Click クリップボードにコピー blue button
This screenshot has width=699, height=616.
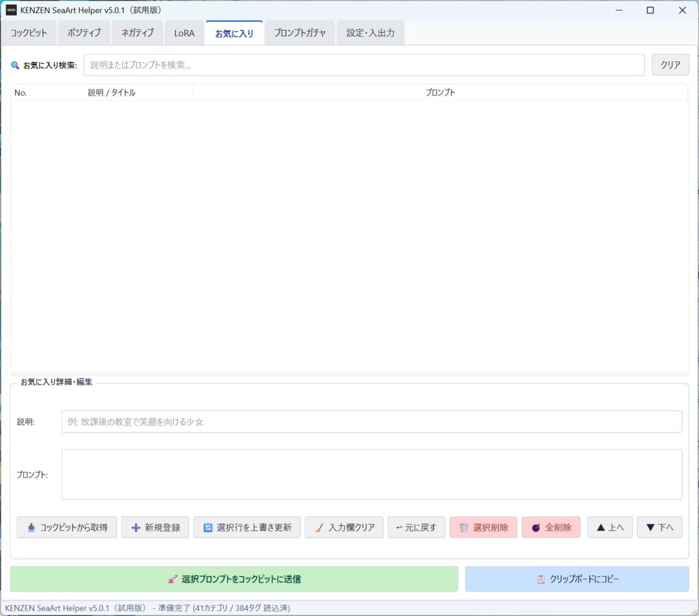(x=577, y=579)
